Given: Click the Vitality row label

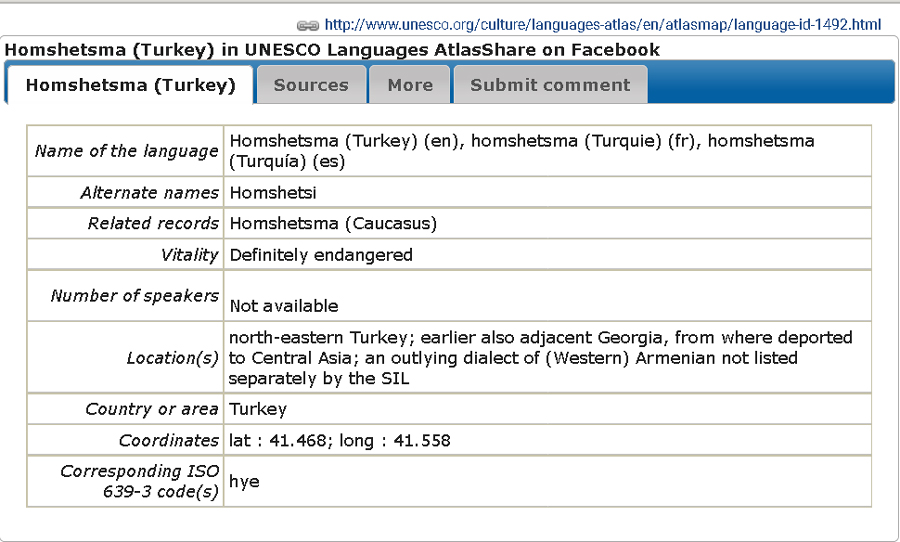Looking at the screenshot, I should pyautogui.click(x=189, y=255).
